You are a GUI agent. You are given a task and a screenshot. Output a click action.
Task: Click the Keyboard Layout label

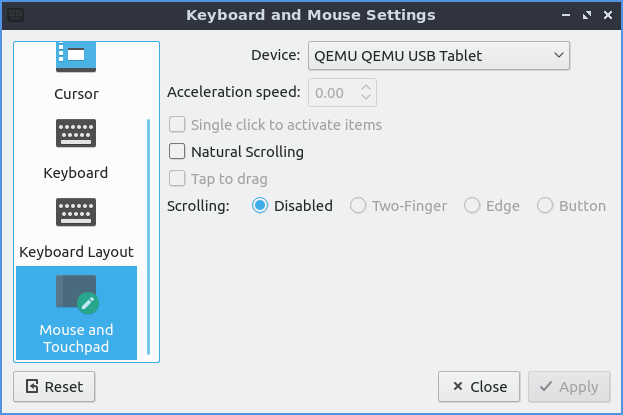point(76,252)
